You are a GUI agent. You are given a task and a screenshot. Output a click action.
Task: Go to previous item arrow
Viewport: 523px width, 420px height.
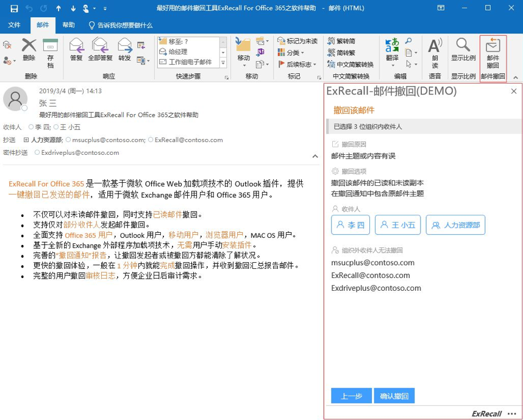[59, 9]
